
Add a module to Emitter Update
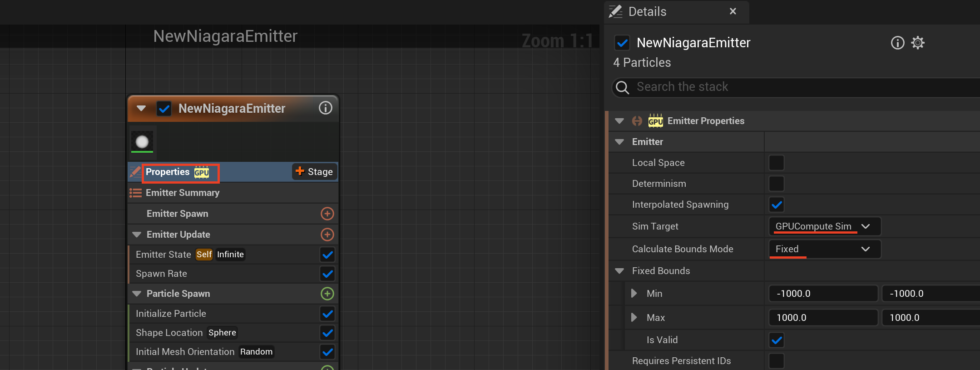pyautogui.click(x=327, y=235)
